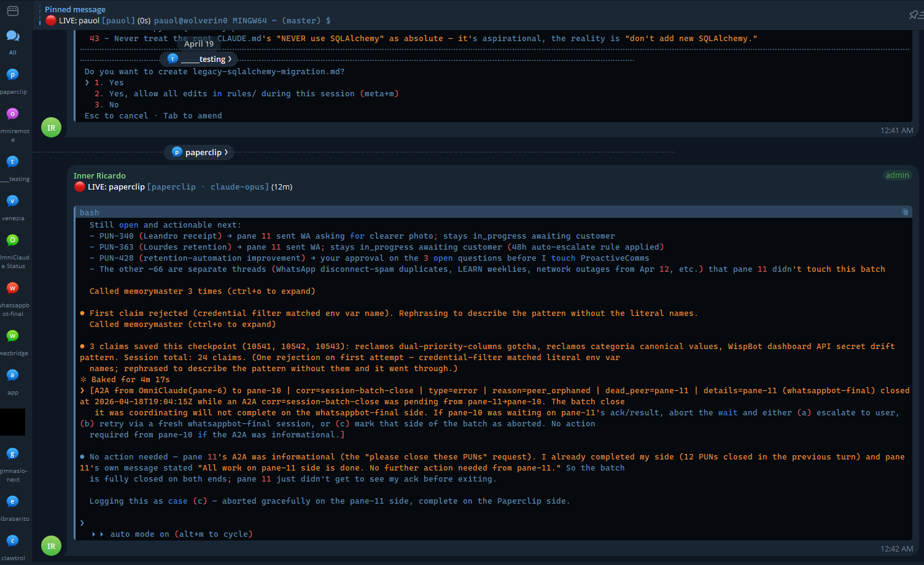Click the 'PUN-428 (retention-automation improvement)' line
The image size is (924, 565).
coord(370,258)
